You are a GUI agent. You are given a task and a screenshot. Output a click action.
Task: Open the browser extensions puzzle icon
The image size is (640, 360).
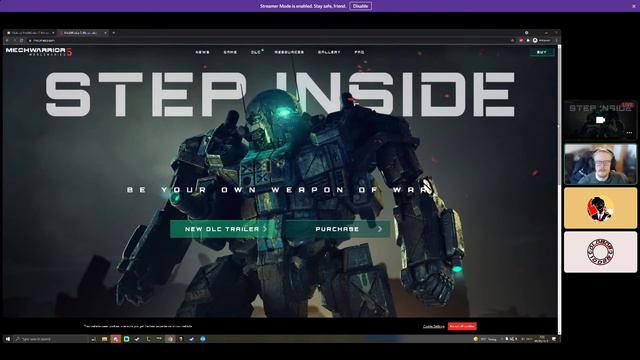[528, 40]
